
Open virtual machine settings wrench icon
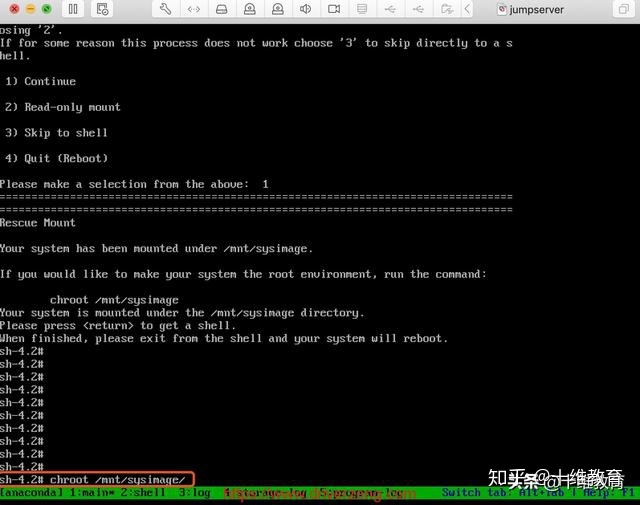[x=165, y=9]
